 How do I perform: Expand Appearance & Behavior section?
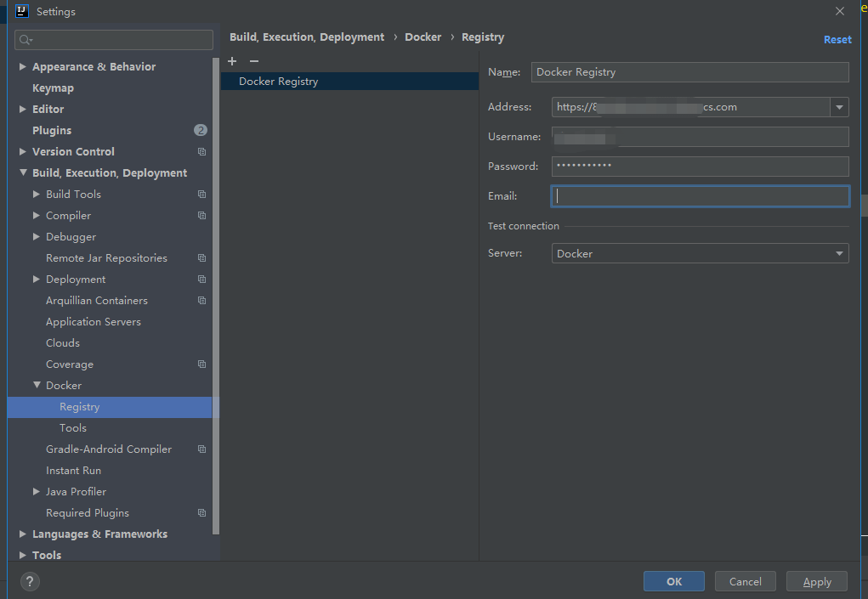point(23,66)
